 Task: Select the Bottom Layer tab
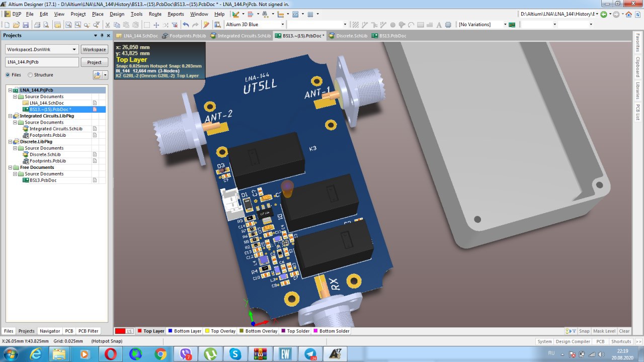pyautogui.click(x=185, y=331)
